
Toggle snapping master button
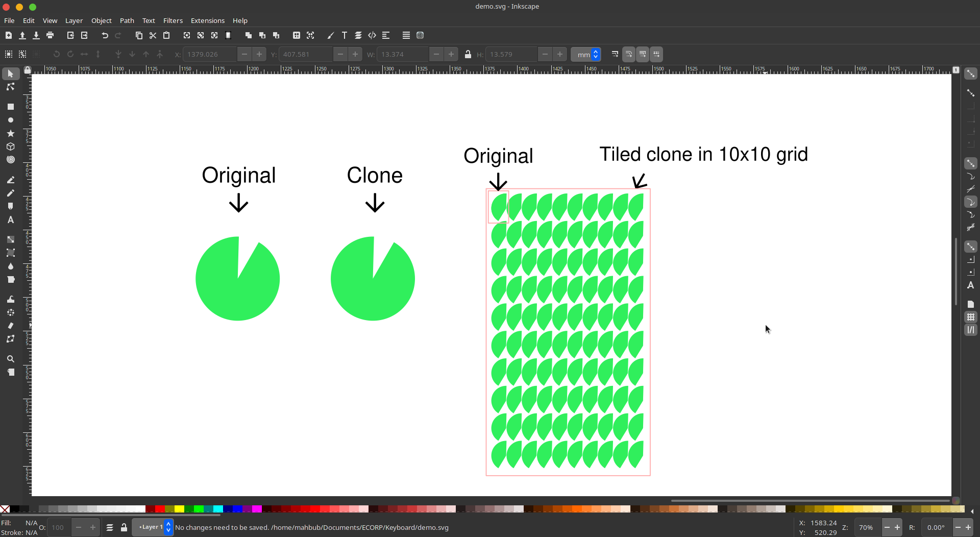pyautogui.click(x=970, y=74)
